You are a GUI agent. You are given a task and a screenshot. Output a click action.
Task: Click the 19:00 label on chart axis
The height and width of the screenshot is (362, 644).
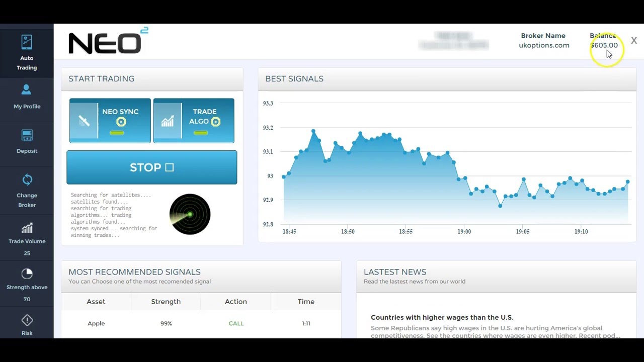[x=464, y=232]
